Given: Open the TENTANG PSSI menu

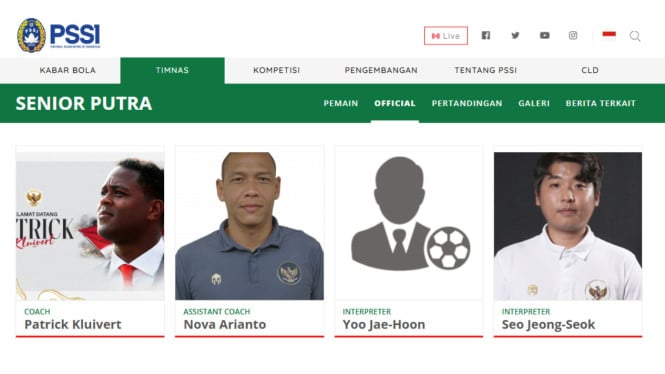Looking at the screenshot, I should (x=486, y=70).
